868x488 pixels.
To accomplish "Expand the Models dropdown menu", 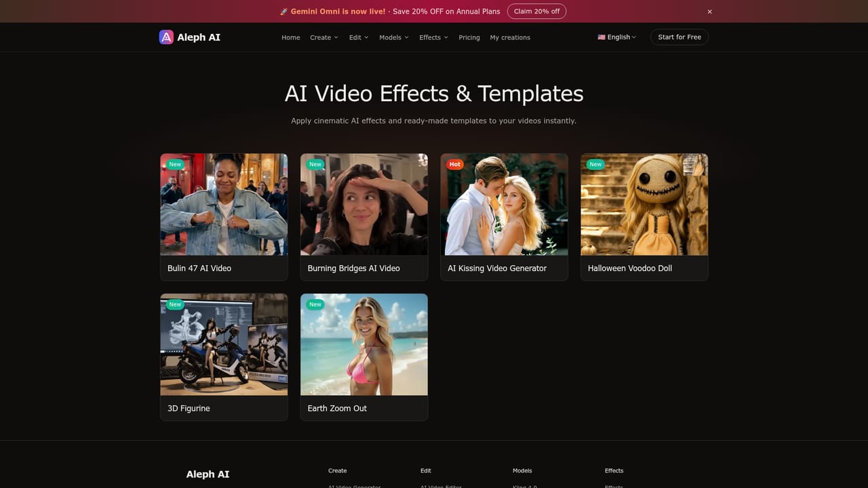I will [394, 37].
